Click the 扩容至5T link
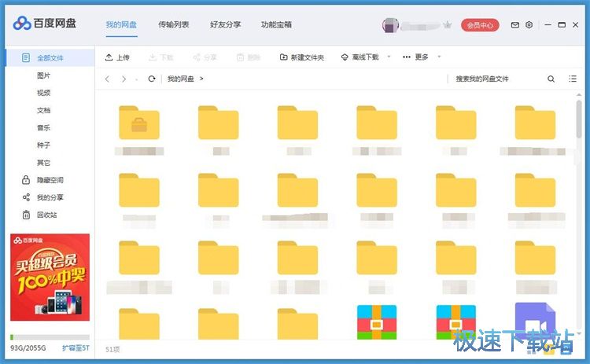 76,348
